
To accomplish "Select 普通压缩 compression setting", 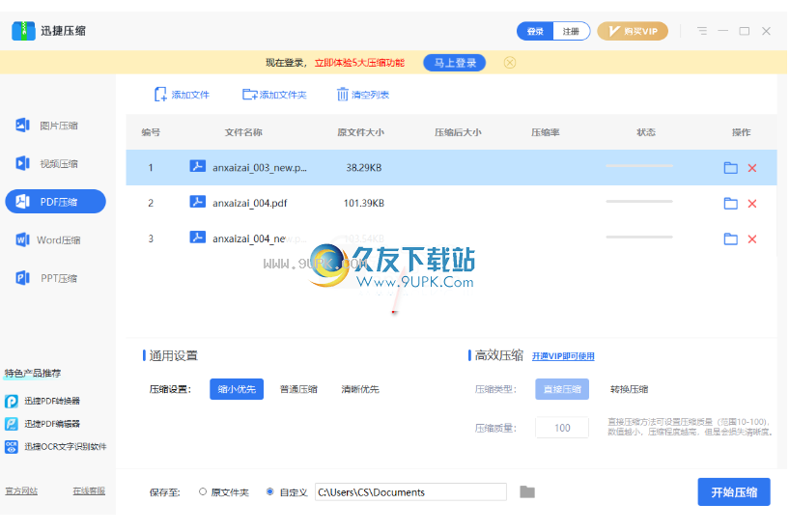I will pos(298,389).
